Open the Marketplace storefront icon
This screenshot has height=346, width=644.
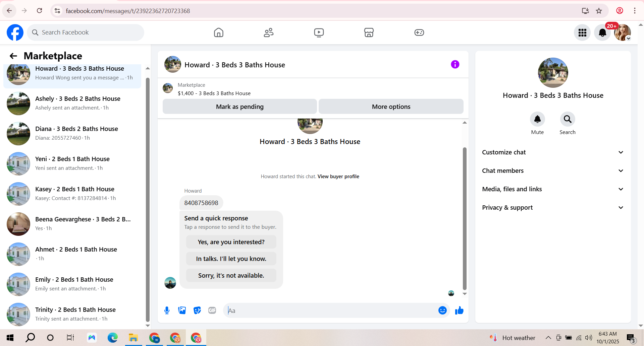coord(369,32)
